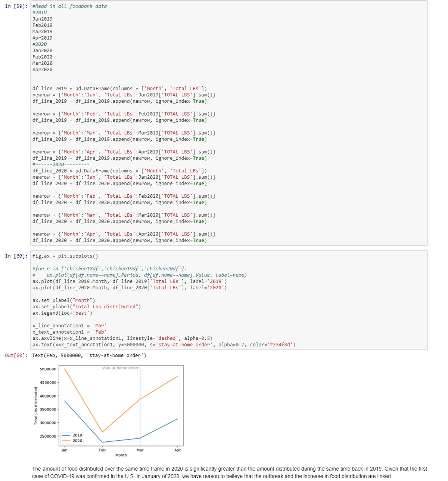Click the newrow line summing Jan2020['TOTAL LBS']

point(124,177)
